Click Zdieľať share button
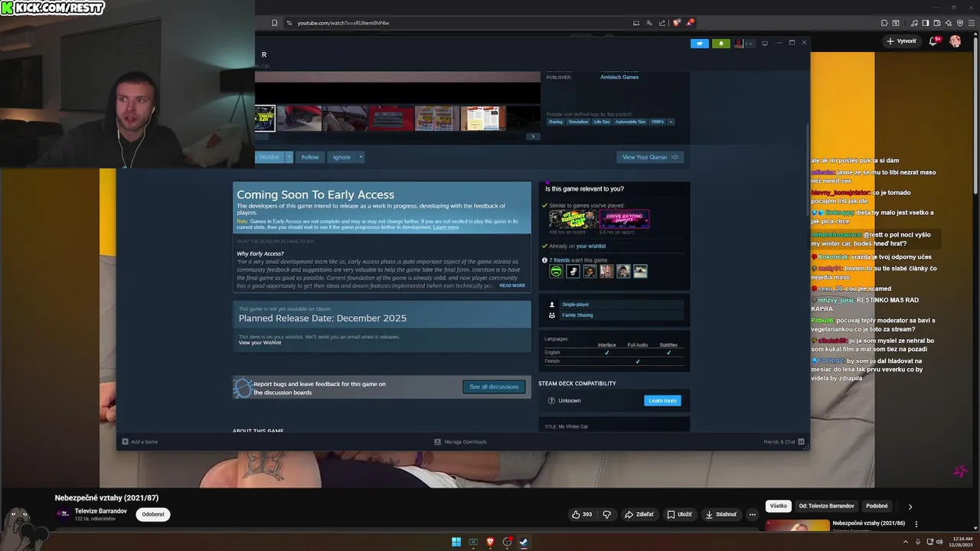This screenshot has width=980, height=551. pos(639,514)
